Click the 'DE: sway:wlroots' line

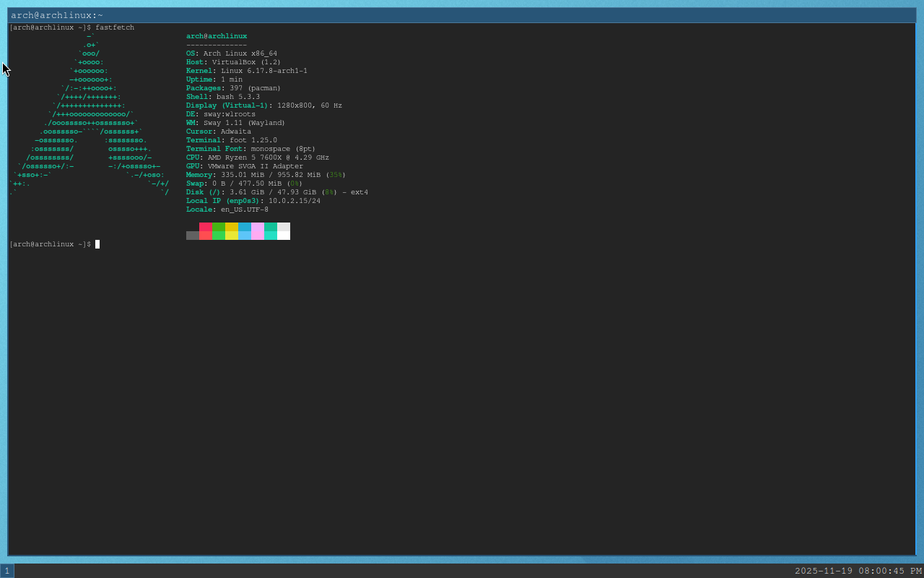[221, 114]
